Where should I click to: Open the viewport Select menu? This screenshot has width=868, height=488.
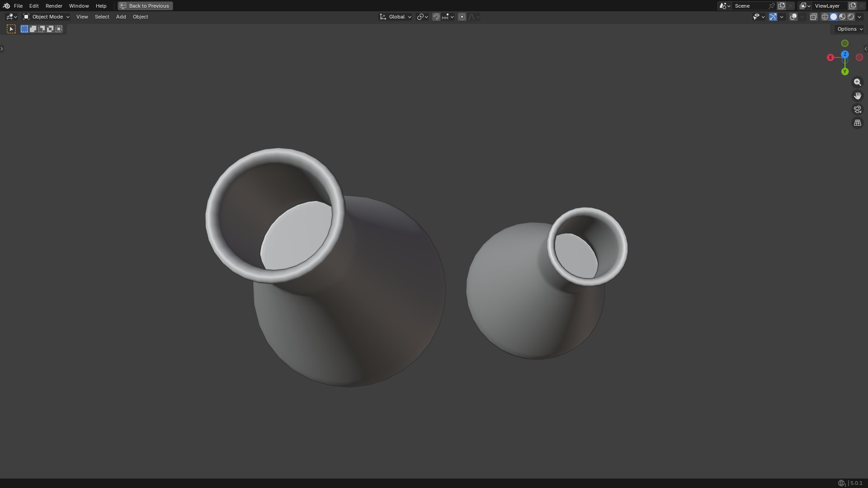click(102, 17)
